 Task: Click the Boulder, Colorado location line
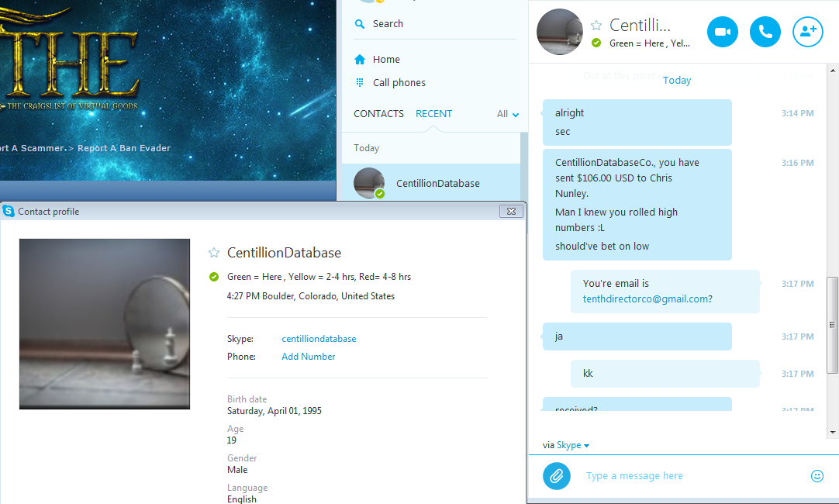tap(310, 296)
